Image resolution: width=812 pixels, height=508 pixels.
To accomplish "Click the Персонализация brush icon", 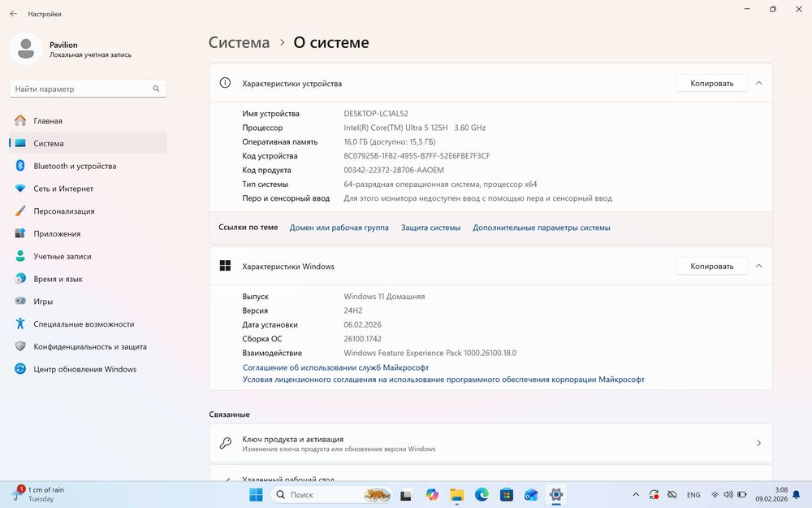I will pos(20,211).
